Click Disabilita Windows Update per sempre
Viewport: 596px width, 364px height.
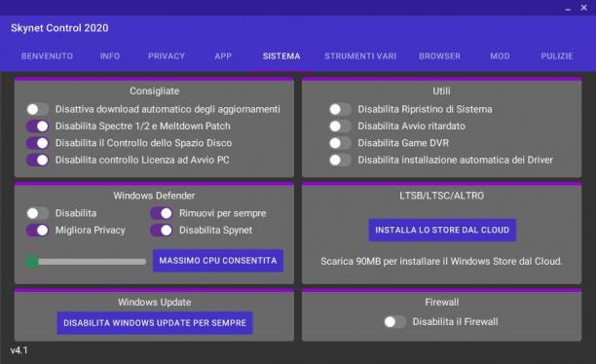pos(155,323)
